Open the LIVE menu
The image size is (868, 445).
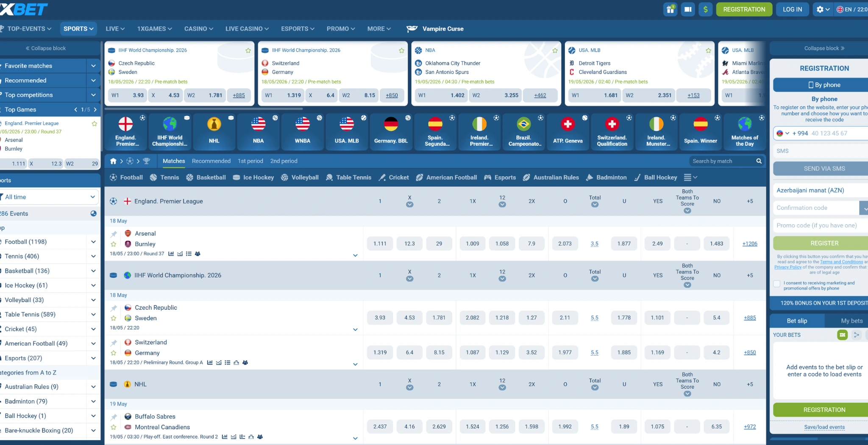115,29
